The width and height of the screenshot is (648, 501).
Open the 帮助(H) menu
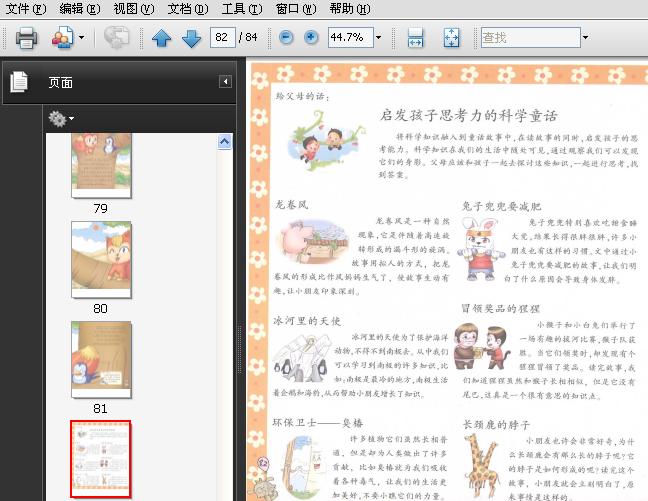(350, 9)
